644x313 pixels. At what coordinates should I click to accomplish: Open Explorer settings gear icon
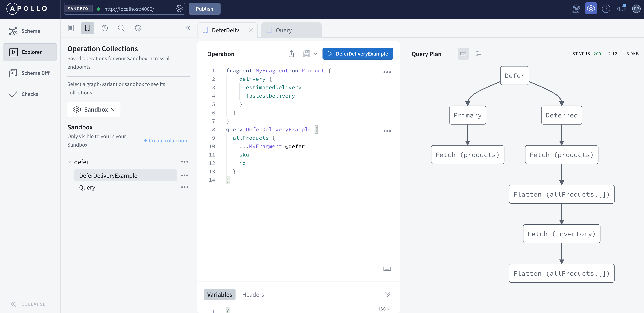pos(138,28)
